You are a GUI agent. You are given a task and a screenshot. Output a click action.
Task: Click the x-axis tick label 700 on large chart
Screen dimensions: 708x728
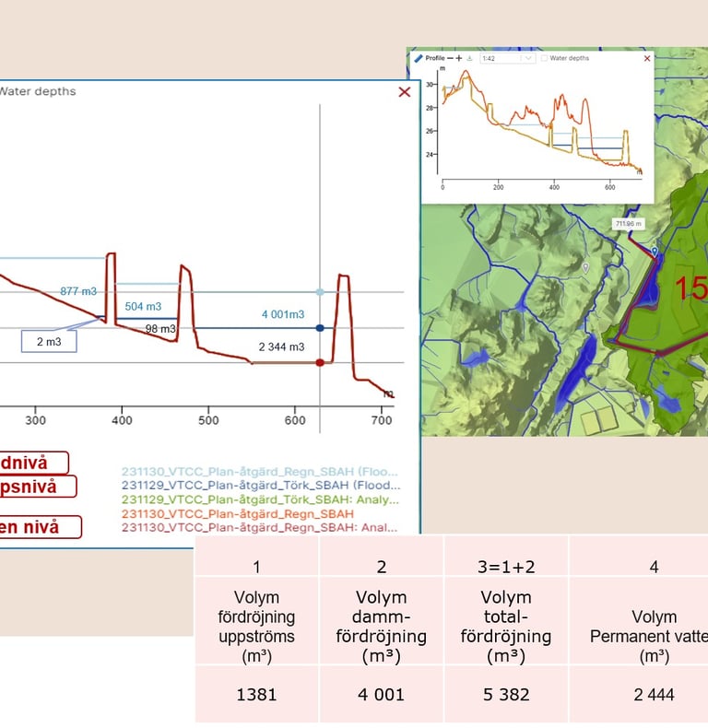click(382, 420)
